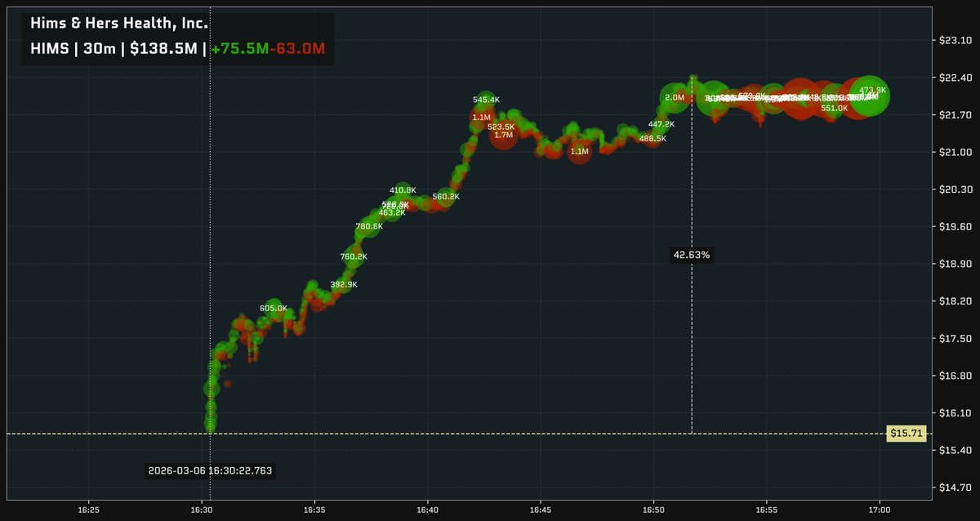
Task: Select the 545.4K trade bubble
Action: click(486, 100)
